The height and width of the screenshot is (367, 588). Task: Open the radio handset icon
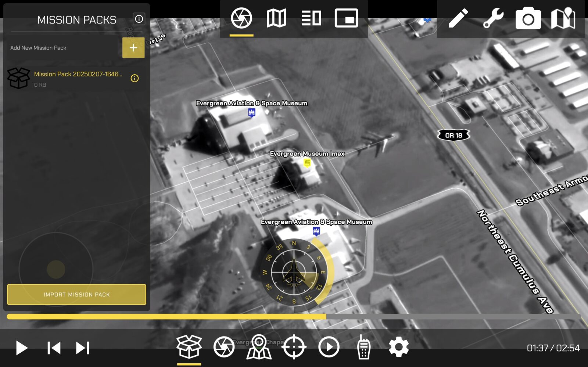tap(363, 347)
